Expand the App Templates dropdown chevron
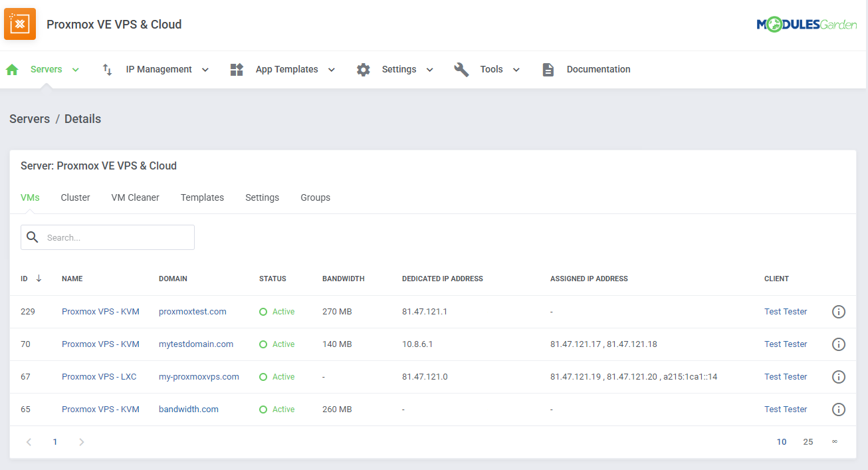868x470 pixels. [x=331, y=70]
